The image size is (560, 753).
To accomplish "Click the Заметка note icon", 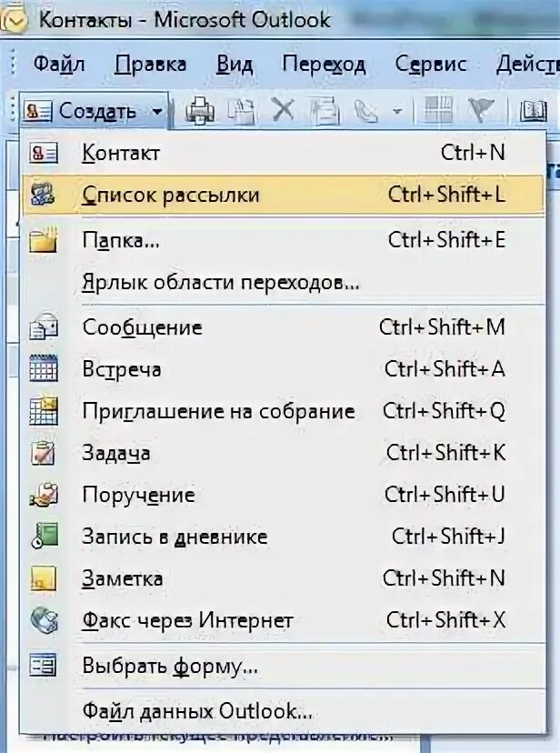I will pos(43,578).
